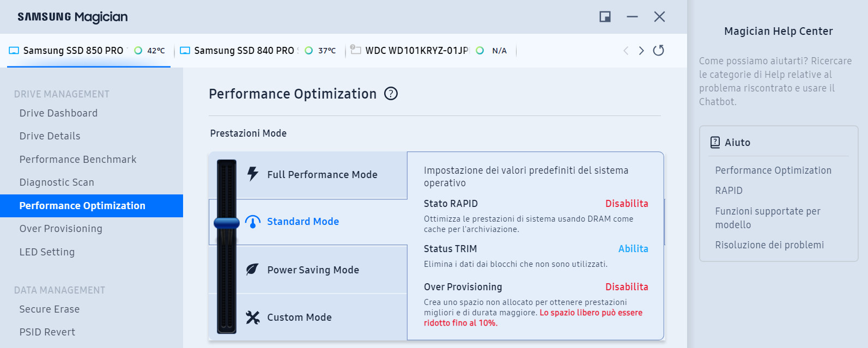Screen dimensions: 868x348
Task: Click Disabilita status for Over Provisioning
Action: click(x=627, y=287)
